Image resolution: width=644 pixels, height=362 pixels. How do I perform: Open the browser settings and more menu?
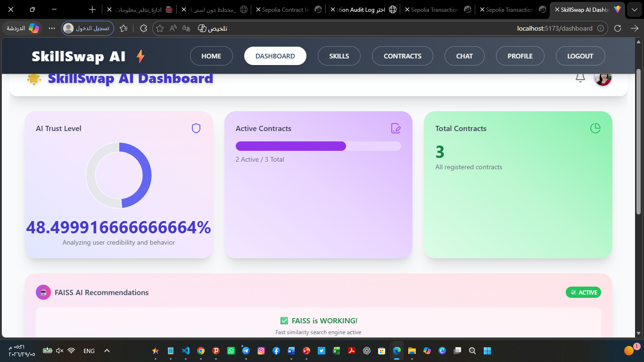point(52,28)
